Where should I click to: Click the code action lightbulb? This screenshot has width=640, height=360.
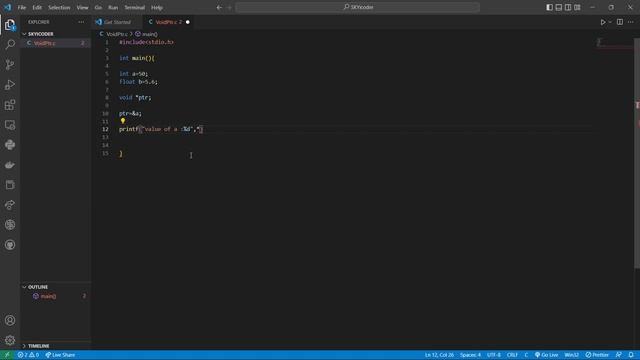point(123,121)
